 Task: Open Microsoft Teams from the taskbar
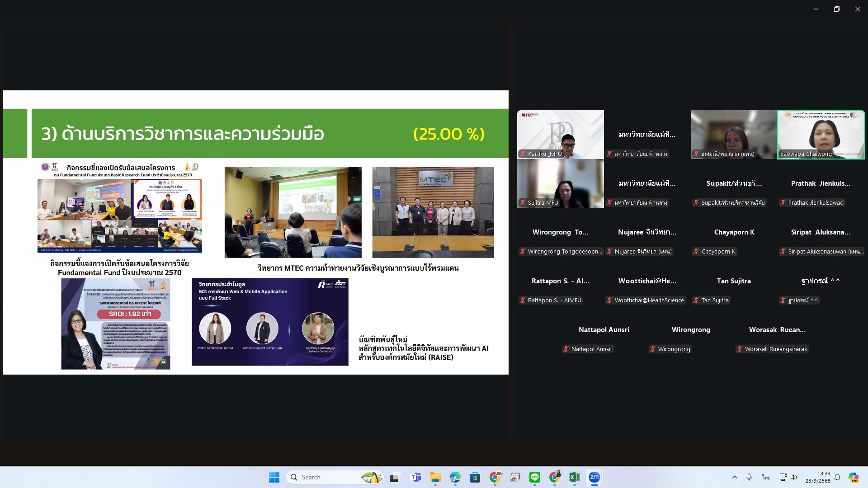(x=415, y=477)
